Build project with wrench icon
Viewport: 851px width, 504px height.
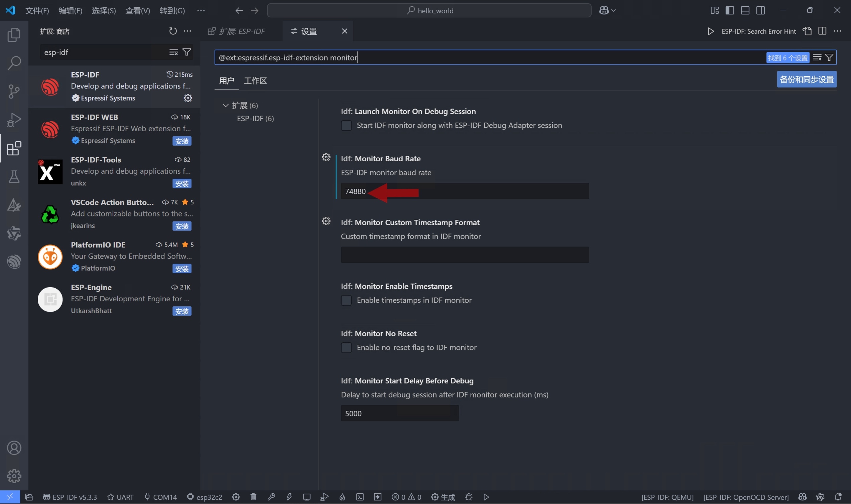coord(271,497)
